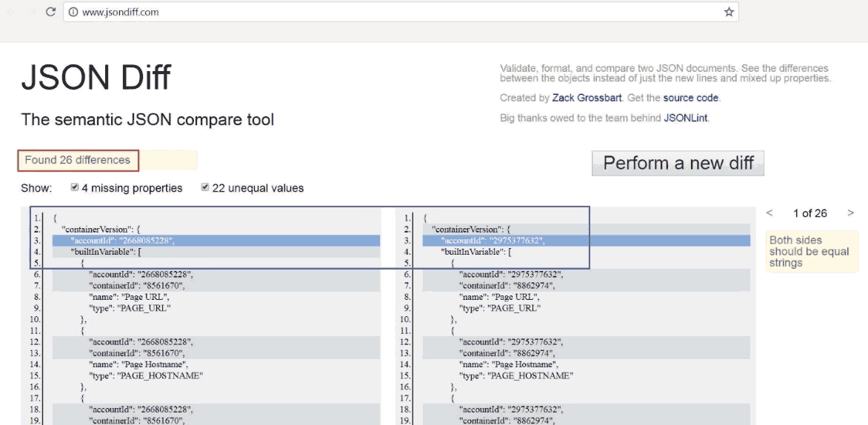Open the source code link

pos(690,98)
